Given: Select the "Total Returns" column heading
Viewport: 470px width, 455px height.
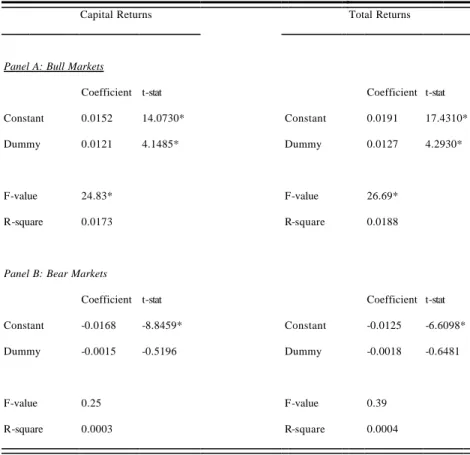Looking at the screenshot, I should tap(380, 14).
